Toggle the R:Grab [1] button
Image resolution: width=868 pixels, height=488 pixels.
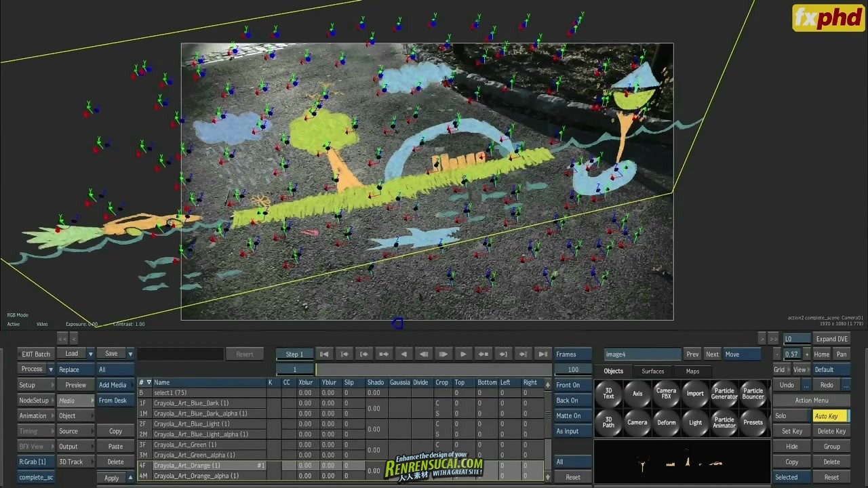36,462
